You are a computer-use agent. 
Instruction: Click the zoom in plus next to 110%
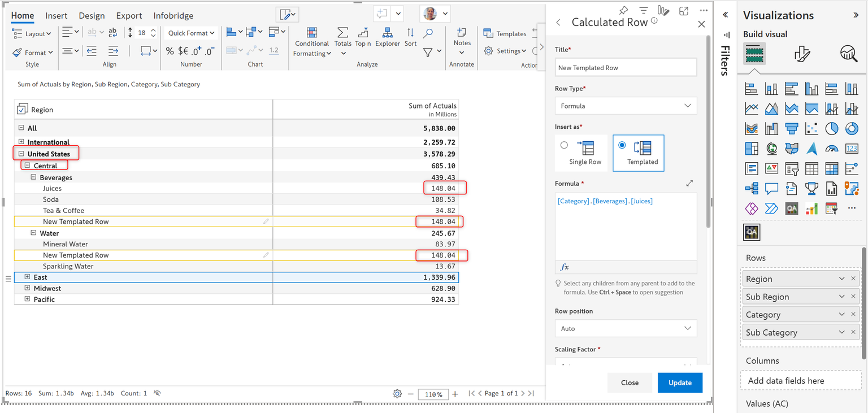(455, 394)
